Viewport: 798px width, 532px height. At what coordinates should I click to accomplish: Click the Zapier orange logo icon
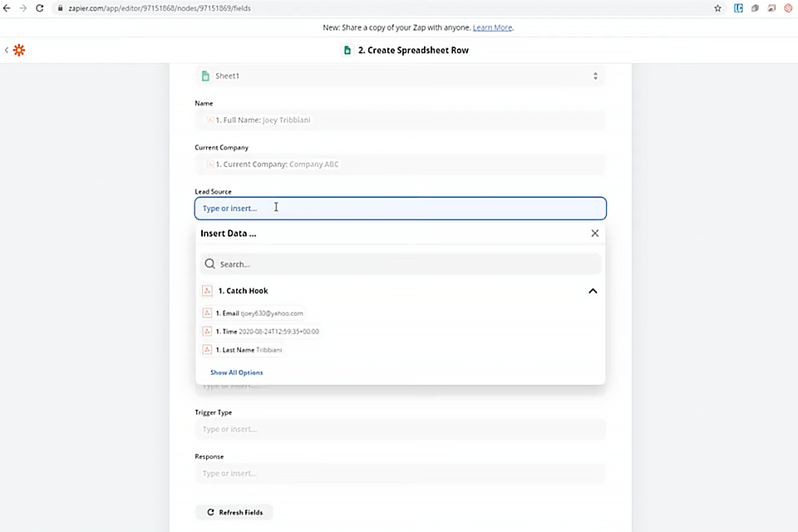pyautogui.click(x=19, y=50)
